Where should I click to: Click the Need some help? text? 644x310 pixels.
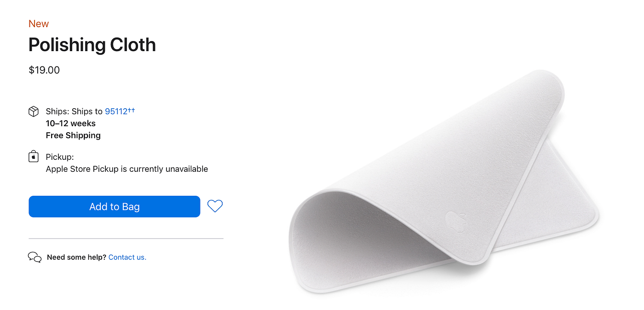pos(76,257)
